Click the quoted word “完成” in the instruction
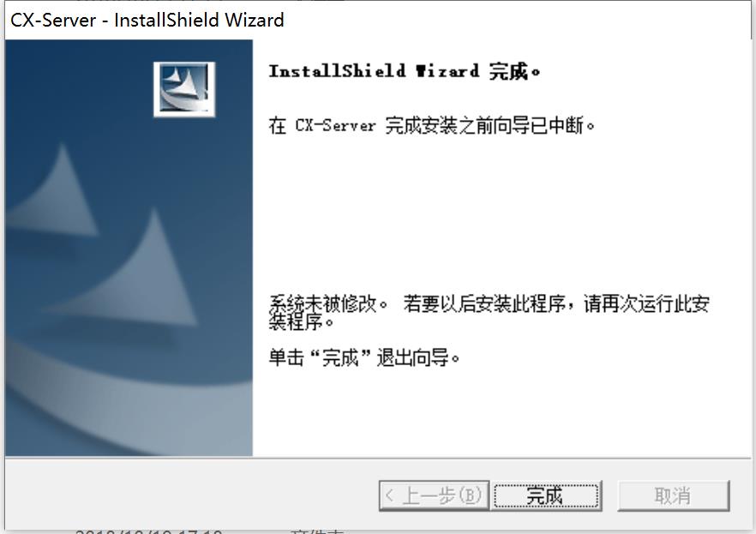The height and width of the screenshot is (534, 756). tap(340, 358)
